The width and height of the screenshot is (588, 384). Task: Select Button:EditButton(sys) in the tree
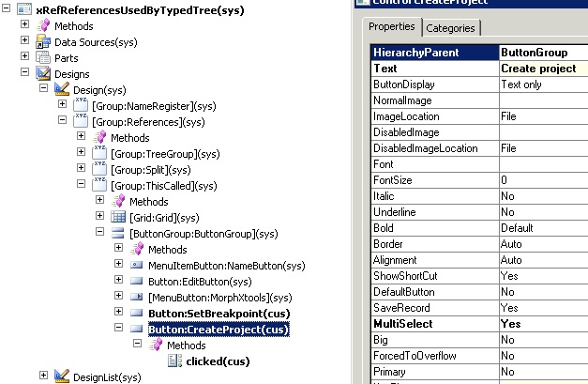pos(200,281)
